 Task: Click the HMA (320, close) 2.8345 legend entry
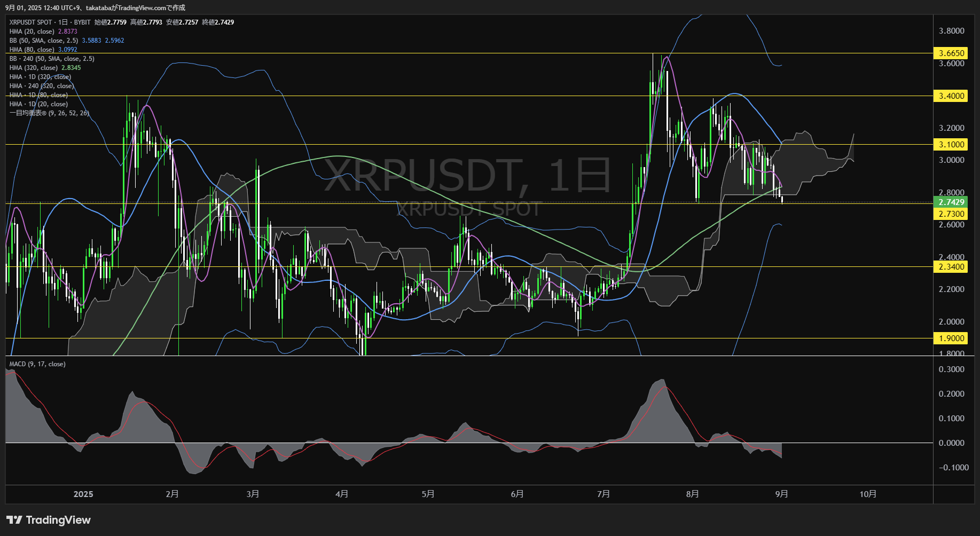pos(45,68)
